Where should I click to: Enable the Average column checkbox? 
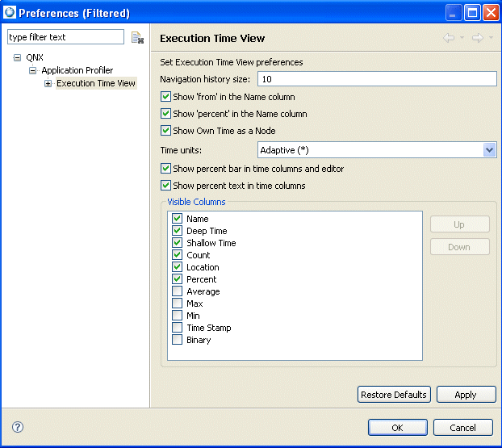point(177,291)
